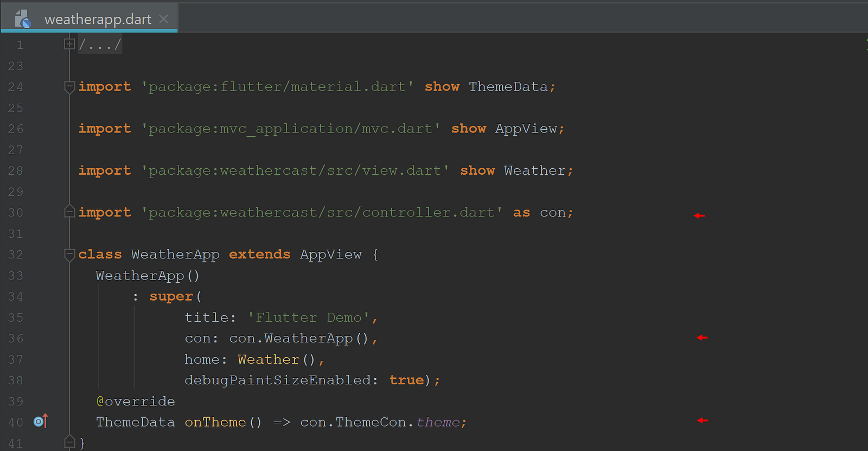The width and height of the screenshot is (868, 451).
Task: Click the 'show' keyword on line 26
Action: tap(469, 129)
